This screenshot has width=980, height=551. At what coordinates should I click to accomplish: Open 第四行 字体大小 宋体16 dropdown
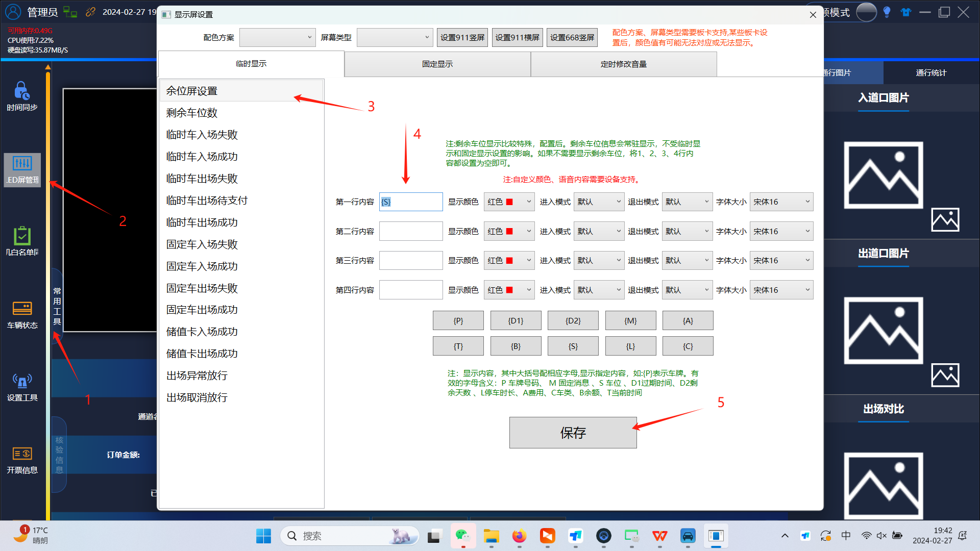781,290
